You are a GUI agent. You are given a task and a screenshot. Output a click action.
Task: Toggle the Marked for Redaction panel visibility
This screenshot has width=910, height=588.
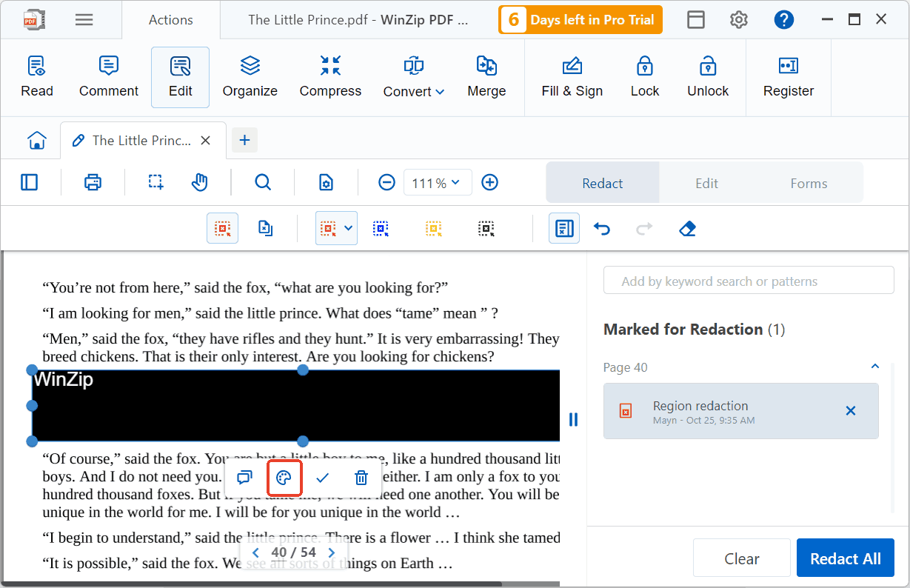[x=563, y=228]
